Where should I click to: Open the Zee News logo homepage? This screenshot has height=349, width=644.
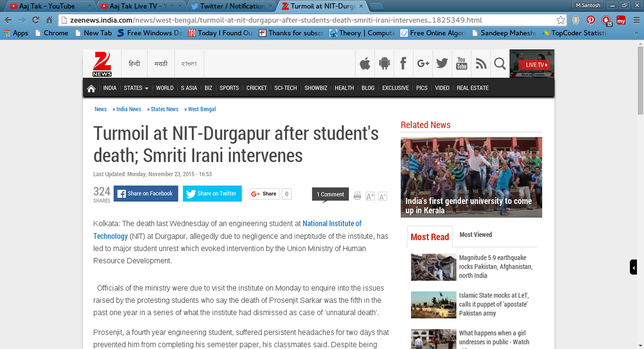102,64
